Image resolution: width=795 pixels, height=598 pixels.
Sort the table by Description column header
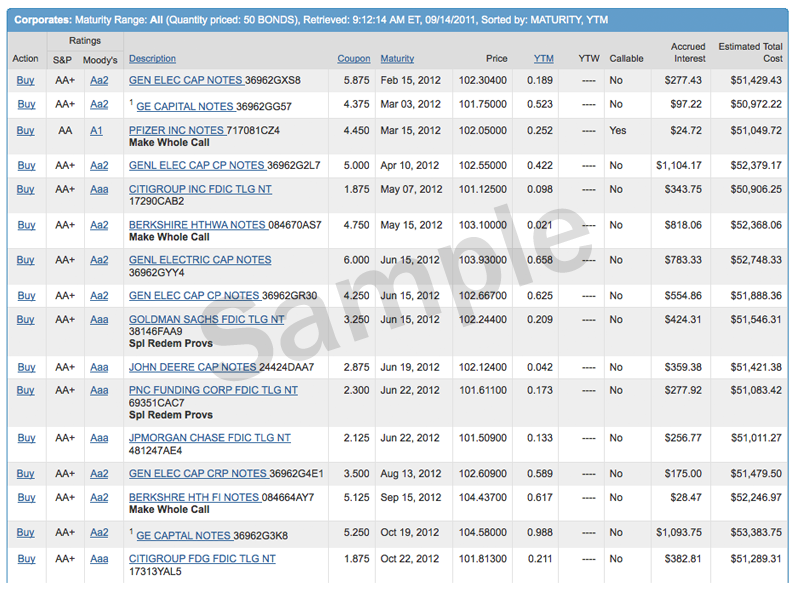pyautogui.click(x=152, y=59)
